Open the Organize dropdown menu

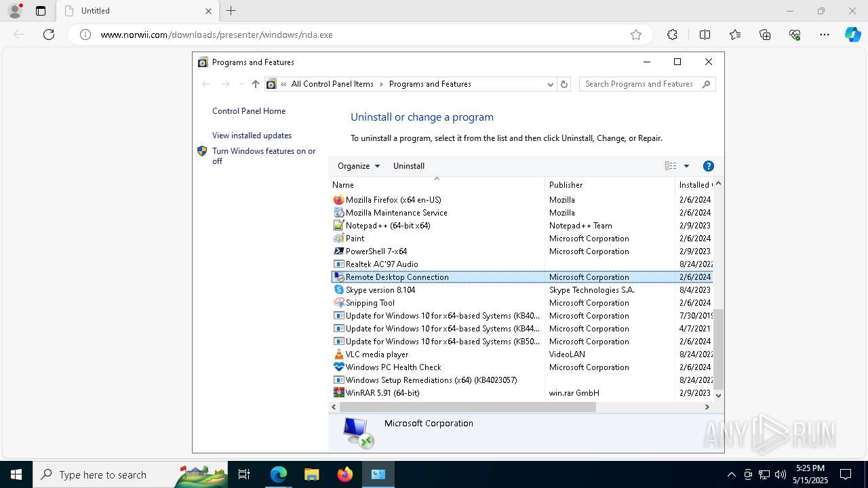pos(359,166)
